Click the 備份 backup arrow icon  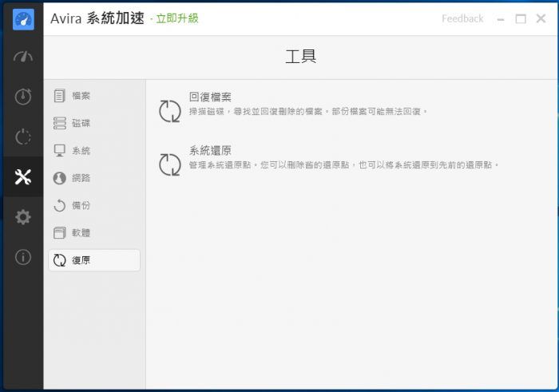point(60,205)
